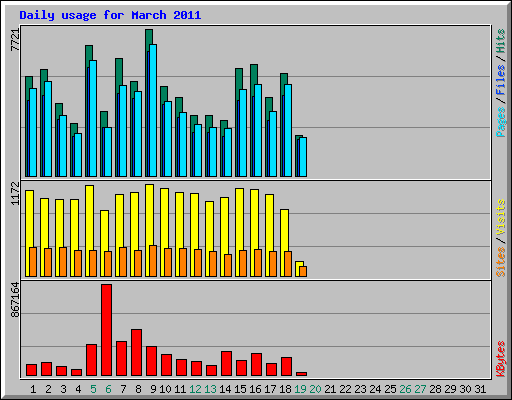Click the orange sites bar for day 19
Screen dimensions: 512x400
[303, 271]
